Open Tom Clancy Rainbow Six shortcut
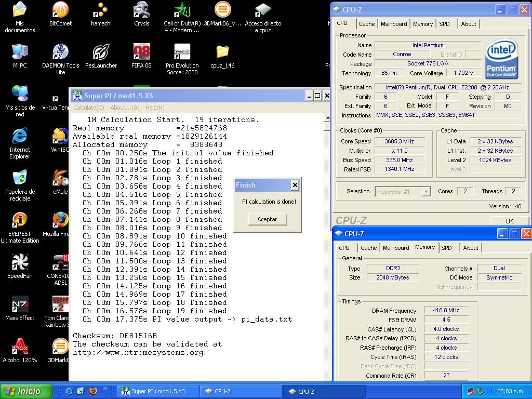Image resolution: width=532 pixels, height=399 pixels. 56,312
